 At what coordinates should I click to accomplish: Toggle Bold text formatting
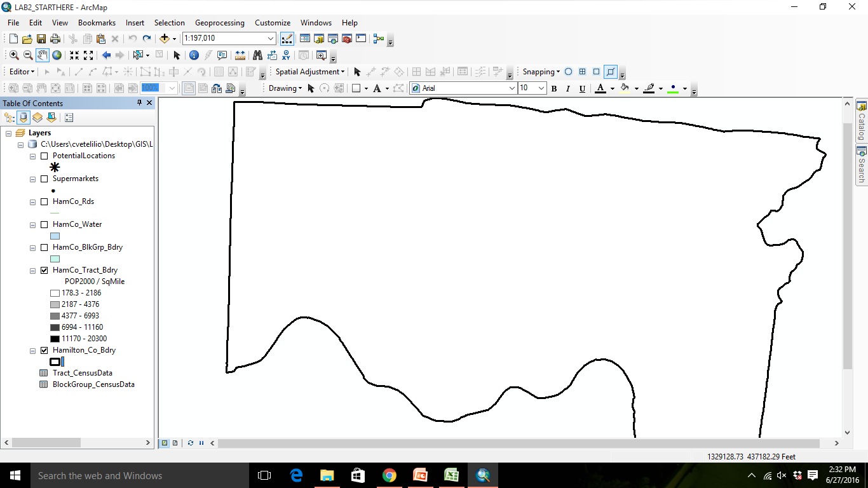click(554, 88)
